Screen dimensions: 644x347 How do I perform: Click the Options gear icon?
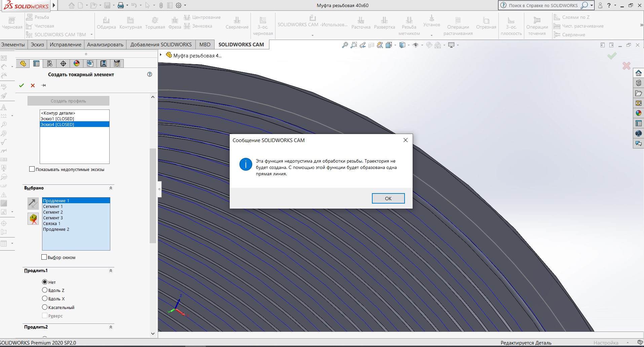(x=179, y=5)
